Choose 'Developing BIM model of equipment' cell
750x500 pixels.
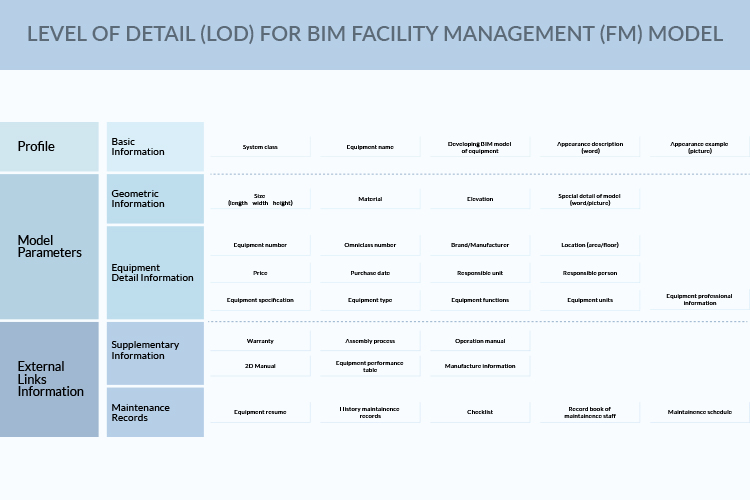coord(480,147)
